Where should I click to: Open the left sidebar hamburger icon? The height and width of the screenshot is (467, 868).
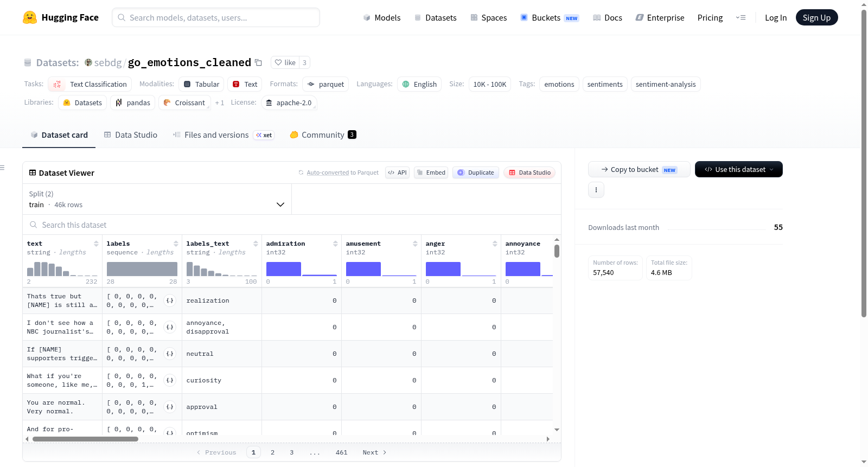[x=2, y=168]
